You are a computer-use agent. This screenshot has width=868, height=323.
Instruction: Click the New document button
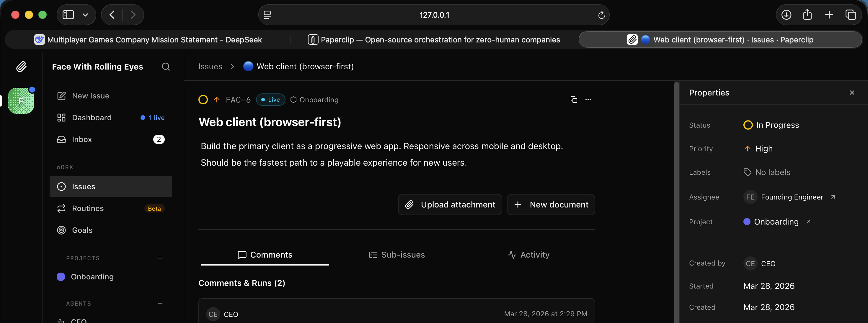click(551, 205)
